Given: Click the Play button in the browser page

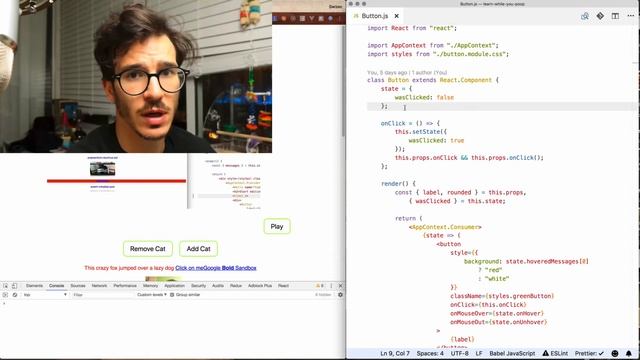Looking at the screenshot, I should [277, 227].
